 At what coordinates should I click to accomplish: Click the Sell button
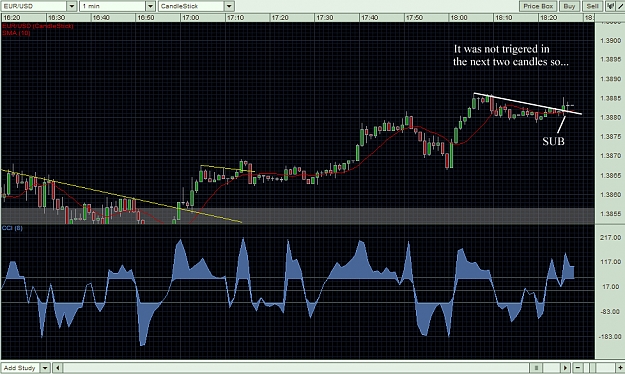[592, 6]
